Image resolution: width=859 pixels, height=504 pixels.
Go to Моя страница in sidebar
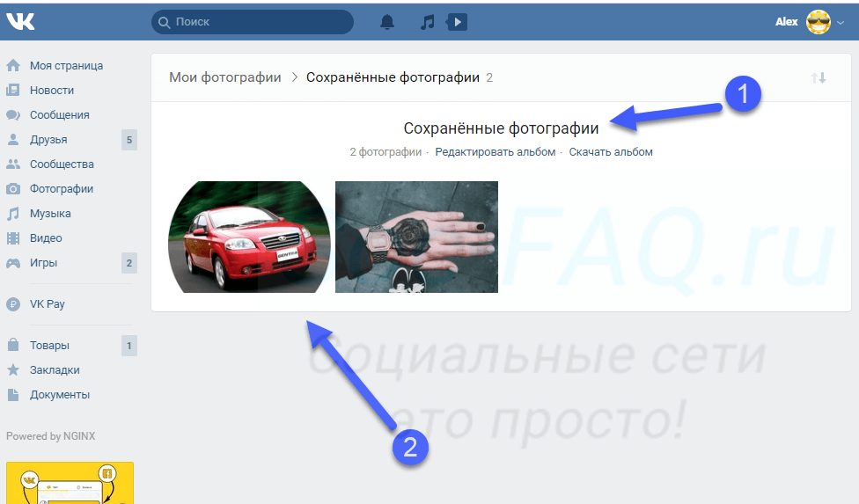66,66
